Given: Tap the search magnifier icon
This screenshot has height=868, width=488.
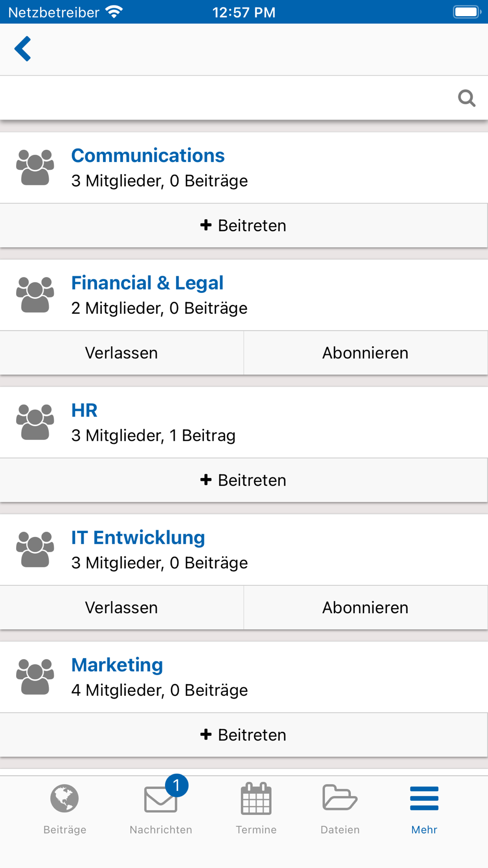Looking at the screenshot, I should [x=467, y=98].
